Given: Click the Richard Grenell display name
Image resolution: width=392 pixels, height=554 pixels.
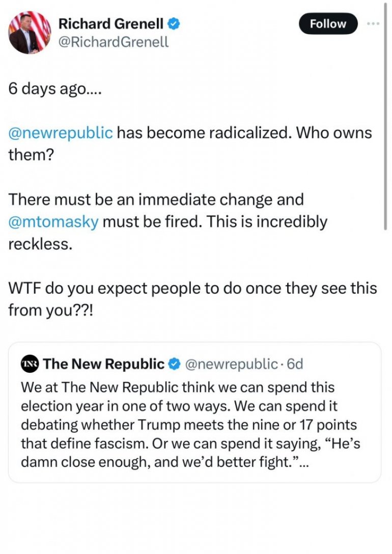Looking at the screenshot, I should pos(111,23).
